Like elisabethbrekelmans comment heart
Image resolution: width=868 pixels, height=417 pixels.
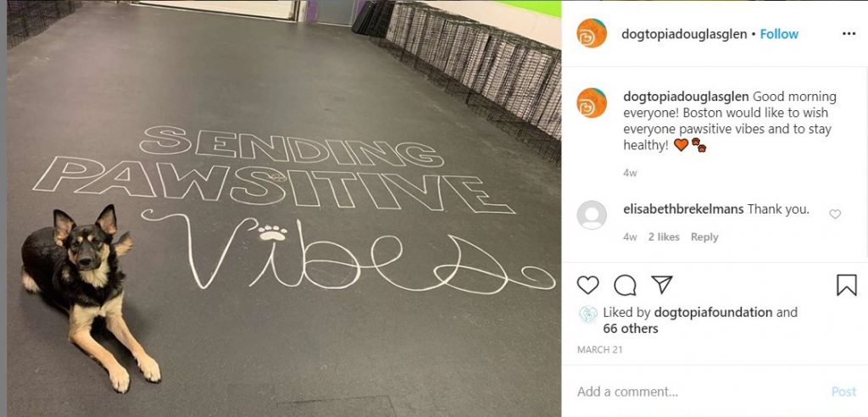pyautogui.click(x=835, y=214)
